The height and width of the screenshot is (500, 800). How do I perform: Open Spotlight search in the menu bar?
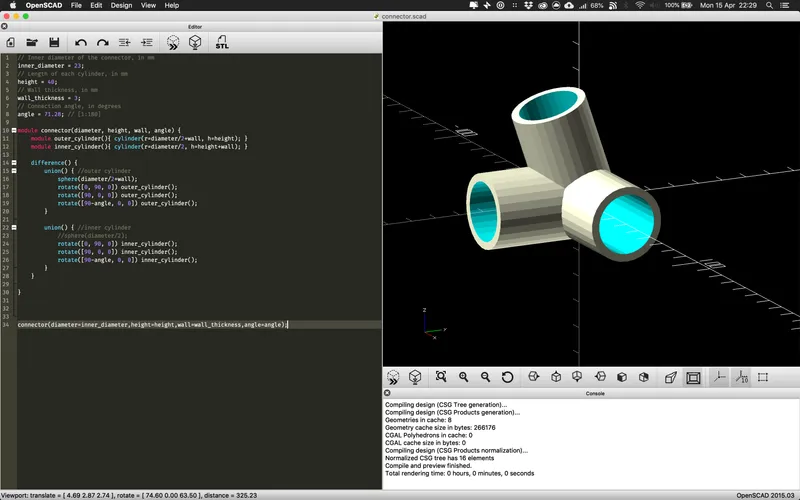(x=769, y=5)
